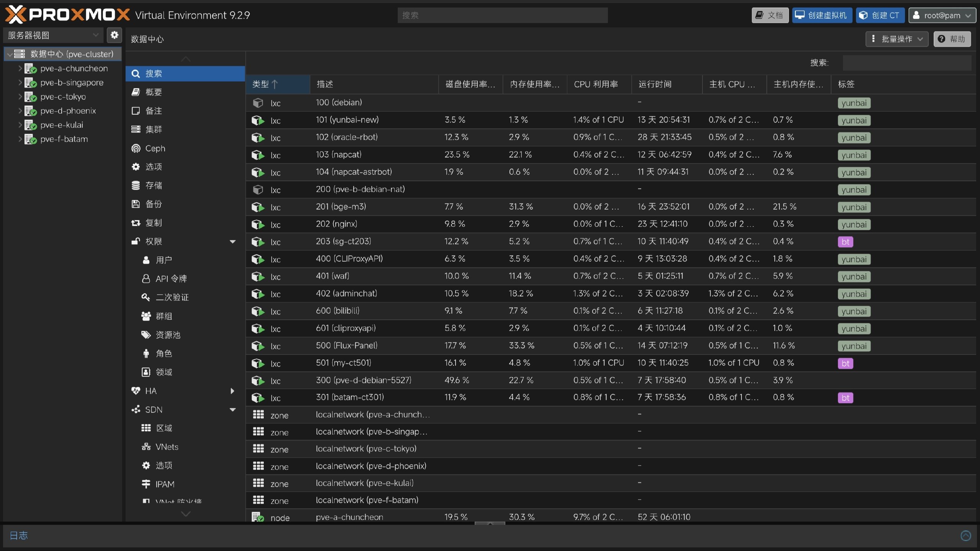The image size is (980, 551).
Task: Click the expand log panel icon at bottom right
Action: point(966,536)
